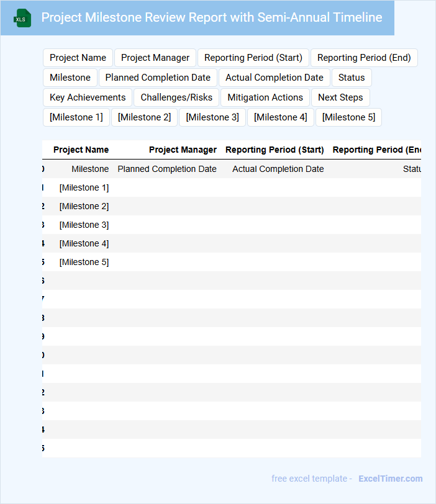Click the Challenges/Risks tag
This screenshot has width=436, height=504.
176,97
